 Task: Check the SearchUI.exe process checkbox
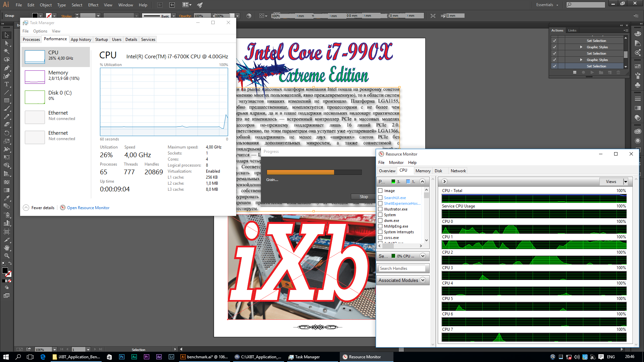click(380, 198)
